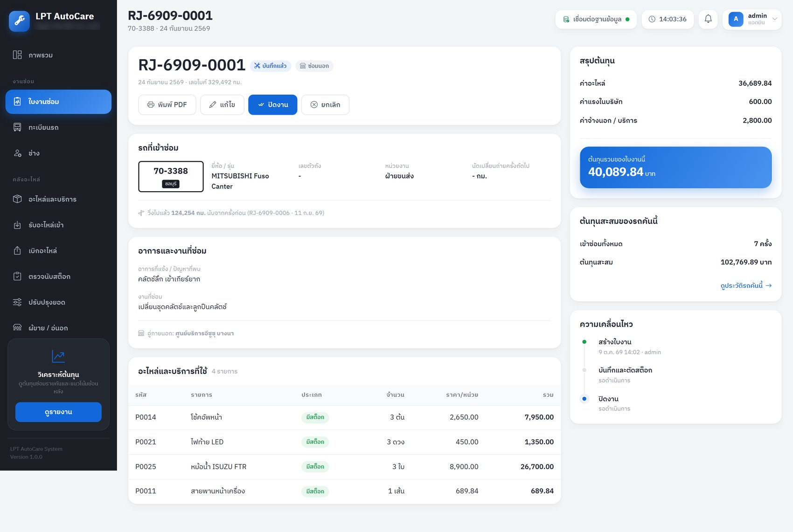The height and width of the screenshot is (532, 793).
Task: Expand the admin user dropdown chevron
Action: [774, 19]
